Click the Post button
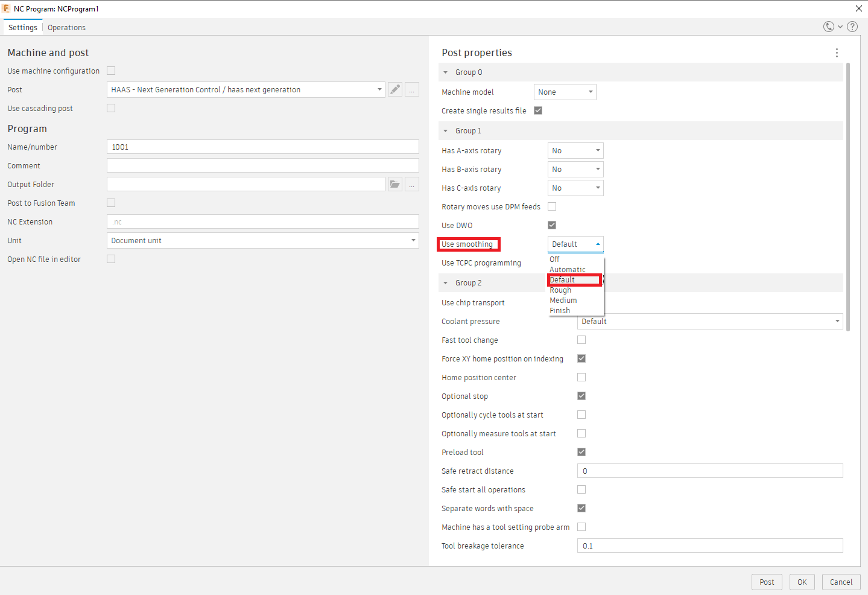 coord(767,582)
